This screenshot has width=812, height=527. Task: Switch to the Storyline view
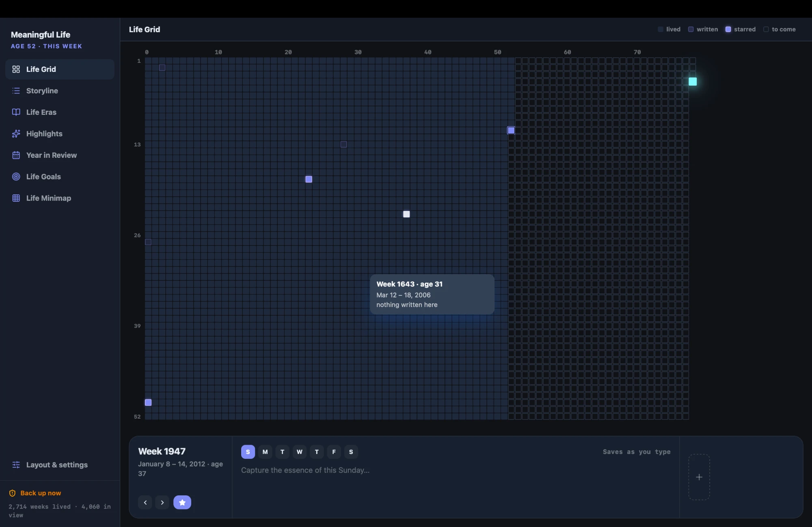pos(60,91)
